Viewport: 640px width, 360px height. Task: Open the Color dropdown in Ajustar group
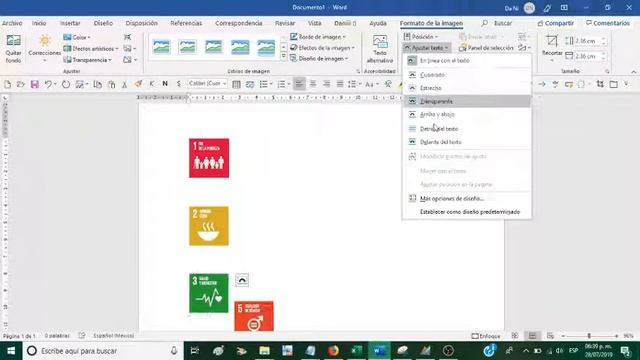[77, 37]
